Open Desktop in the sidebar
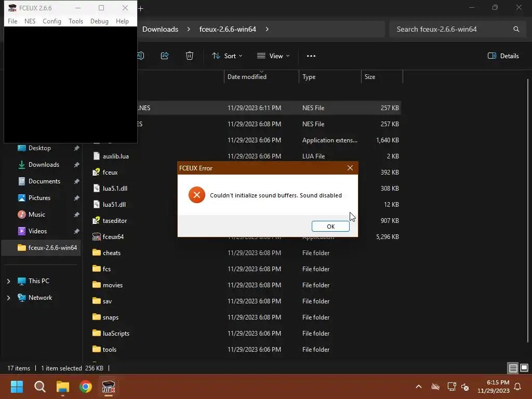The height and width of the screenshot is (399, 532). (x=39, y=148)
